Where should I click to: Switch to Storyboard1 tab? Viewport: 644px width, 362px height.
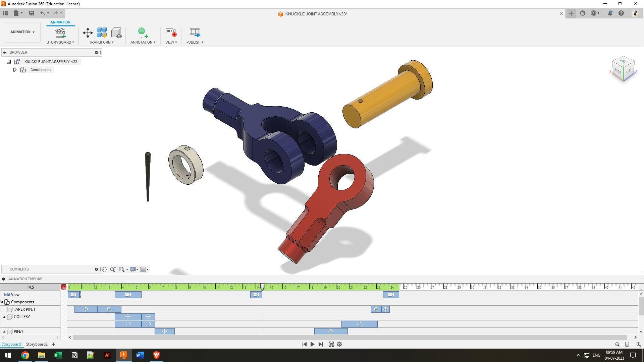[12, 344]
